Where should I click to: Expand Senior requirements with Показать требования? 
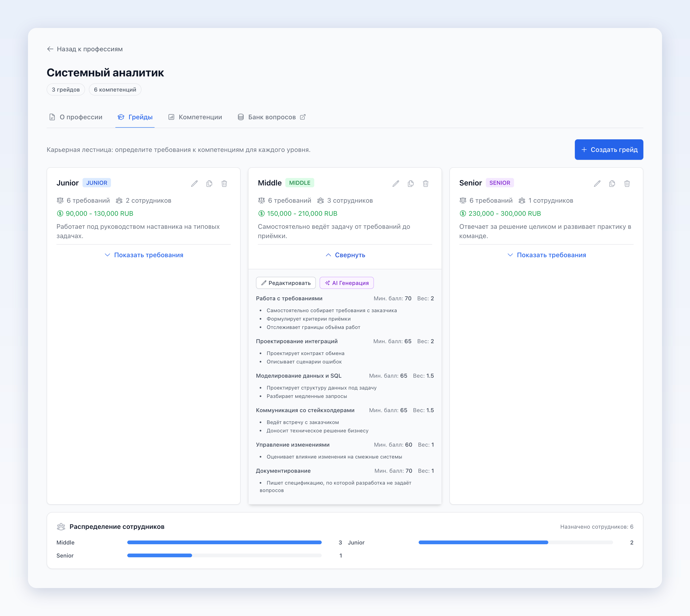546,255
